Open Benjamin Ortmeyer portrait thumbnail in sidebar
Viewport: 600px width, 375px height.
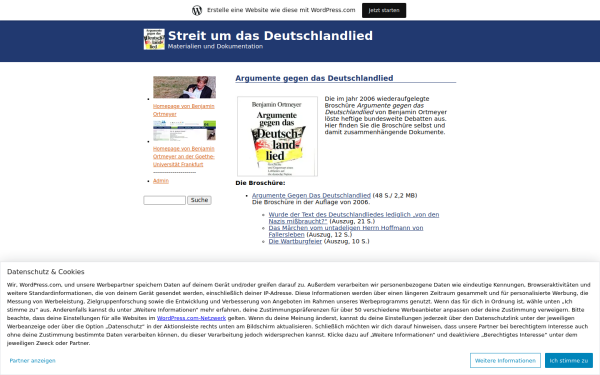pos(184,87)
